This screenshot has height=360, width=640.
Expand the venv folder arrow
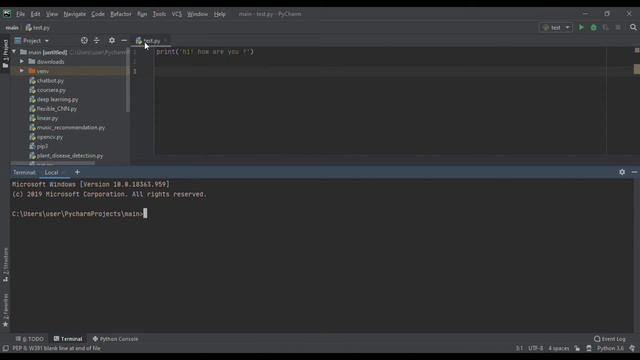pos(22,71)
